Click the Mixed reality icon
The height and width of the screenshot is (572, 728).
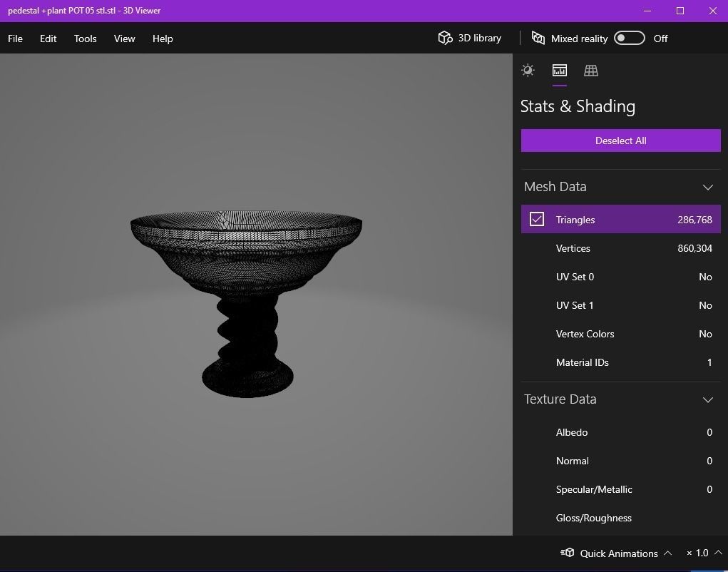pyautogui.click(x=538, y=38)
